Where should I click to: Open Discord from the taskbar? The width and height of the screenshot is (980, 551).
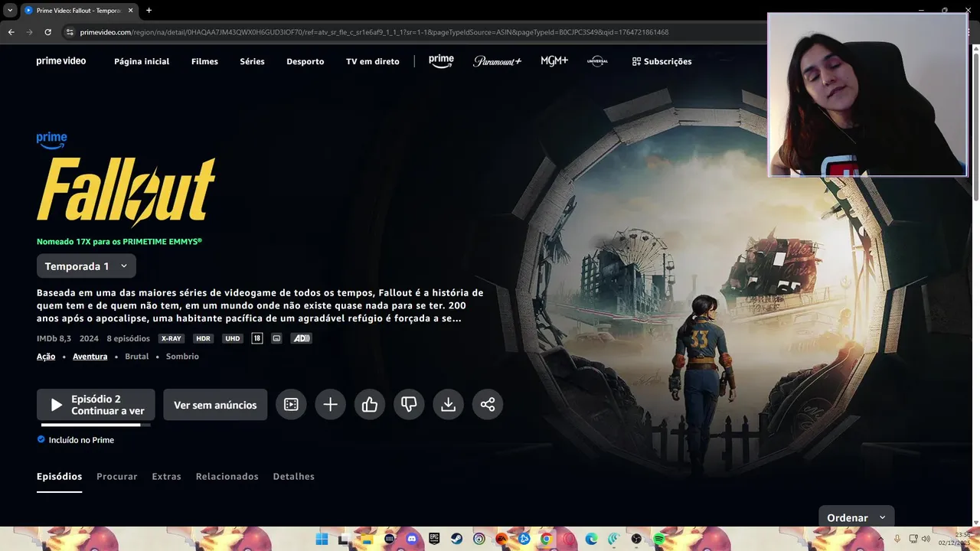[x=412, y=540]
